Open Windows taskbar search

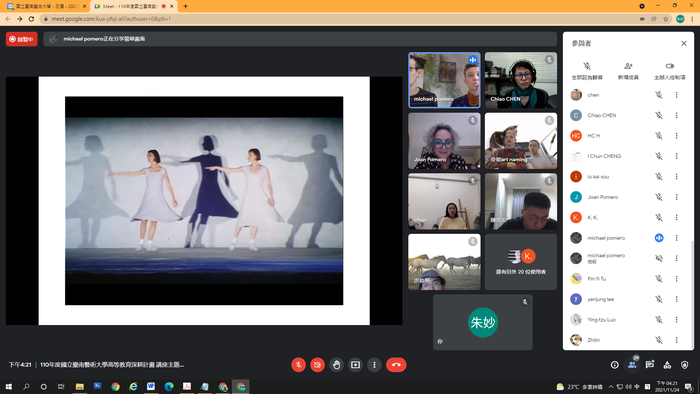pyautogui.click(x=26, y=386)
